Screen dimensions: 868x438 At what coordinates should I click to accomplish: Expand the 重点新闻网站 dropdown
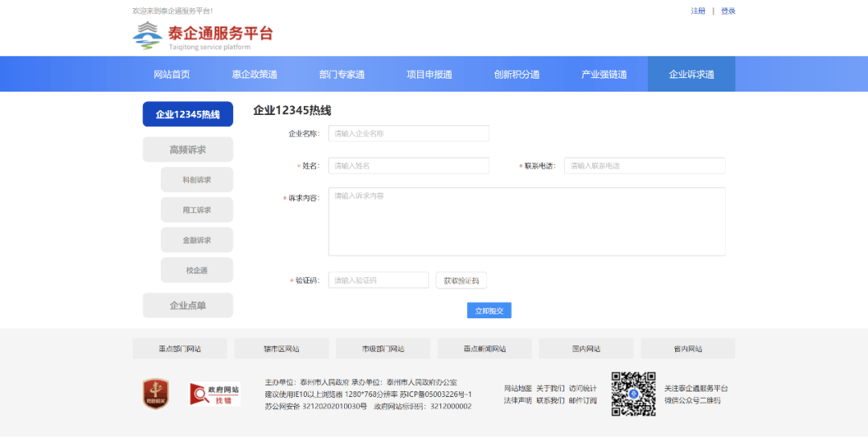click(485, 349)
